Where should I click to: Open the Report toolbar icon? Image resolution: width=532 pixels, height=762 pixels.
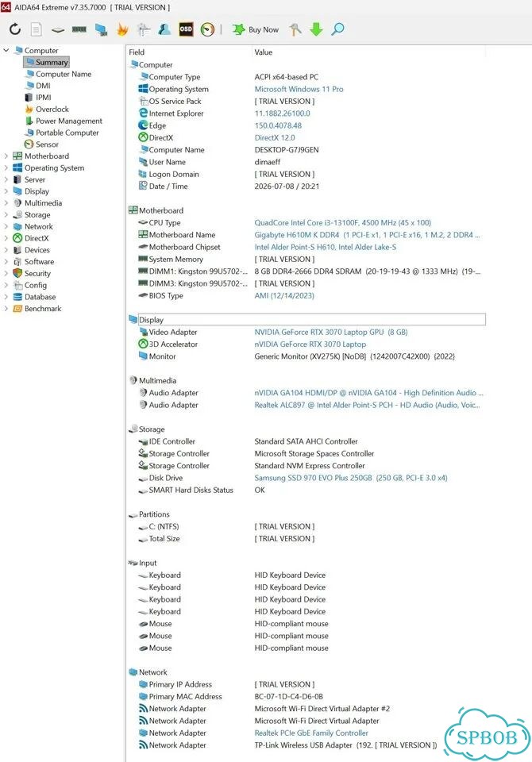click(x=37, y=29)
